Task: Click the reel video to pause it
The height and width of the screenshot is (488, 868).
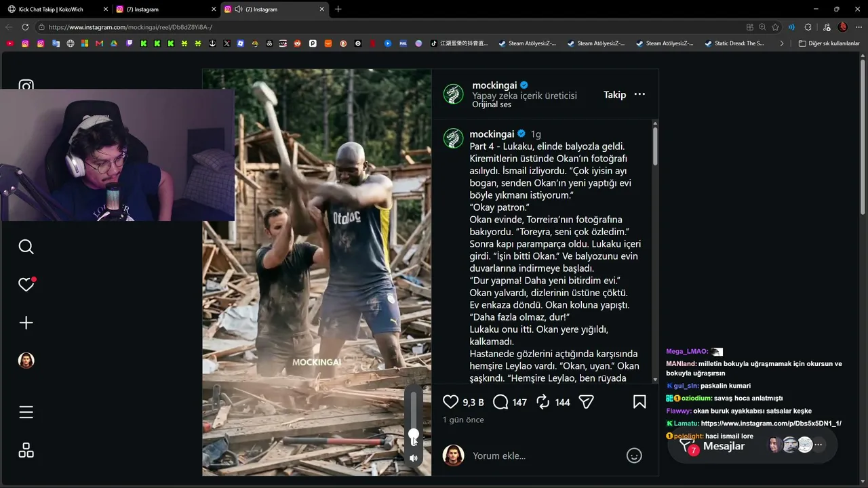Action: pos(317,272)
